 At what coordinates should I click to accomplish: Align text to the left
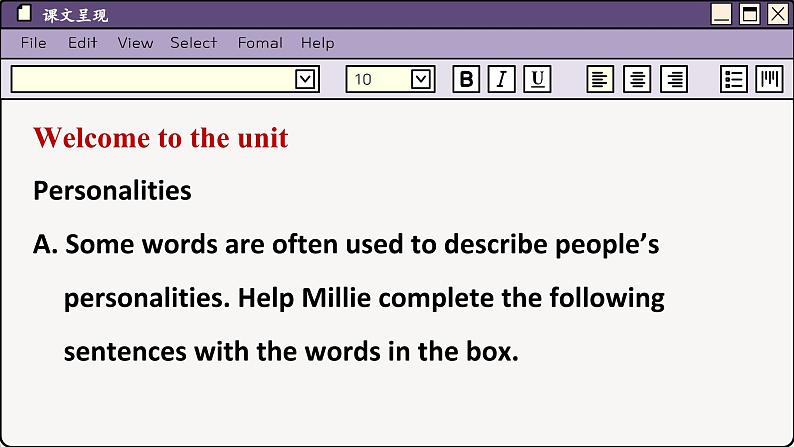(600, 79)
